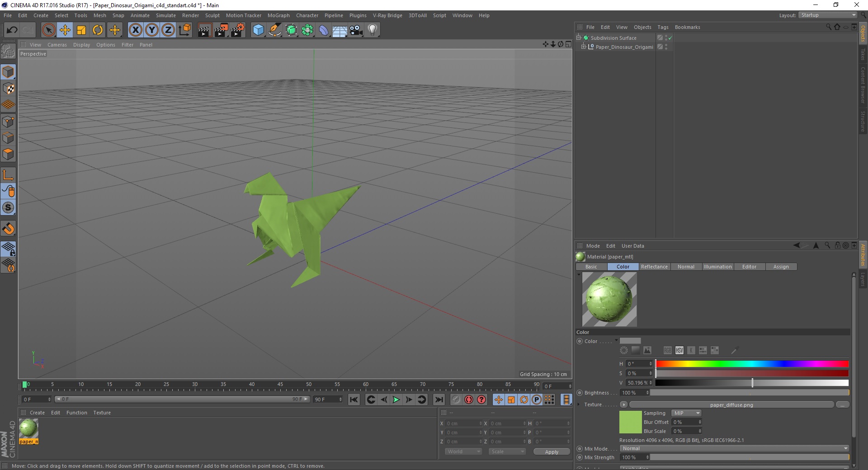Adjust the V value slider
Screen dimensions: 868x470
pyautogui.click(x=752, y=383)
